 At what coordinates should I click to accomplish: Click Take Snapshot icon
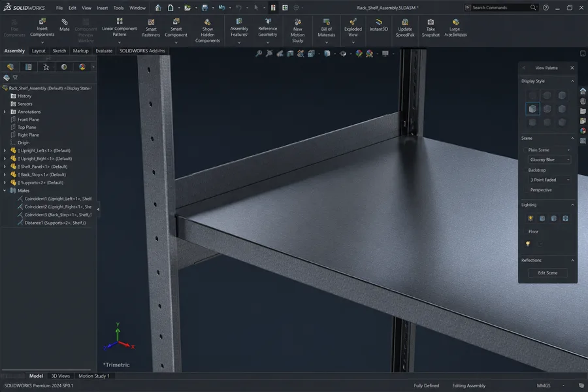coord(431,22)
